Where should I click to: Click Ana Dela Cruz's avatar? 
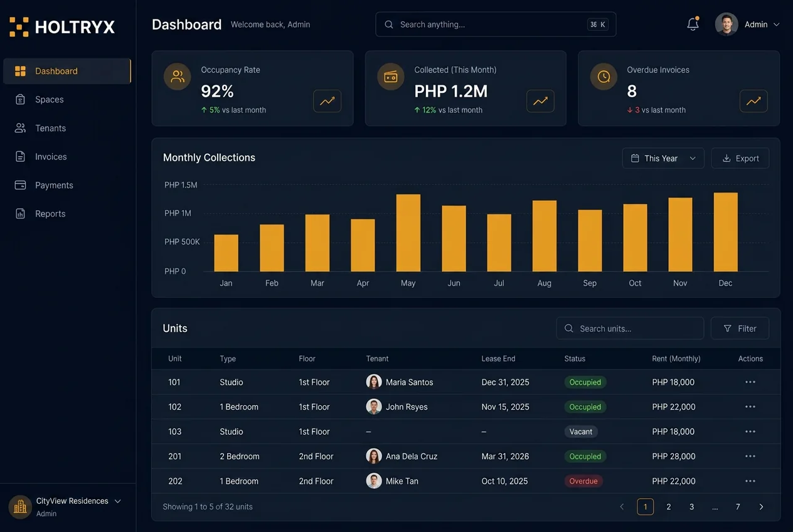374,456
